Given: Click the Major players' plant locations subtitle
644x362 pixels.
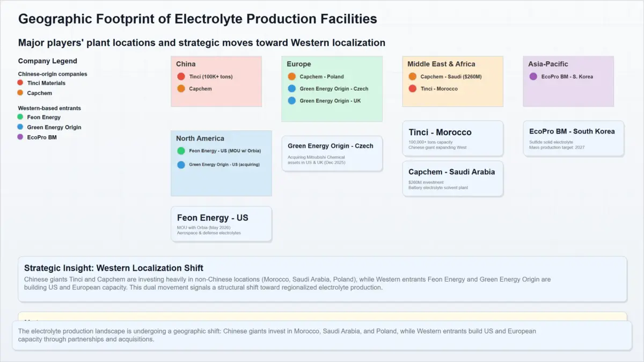Looking at the screenshot, I should click(x=202, y=42).
